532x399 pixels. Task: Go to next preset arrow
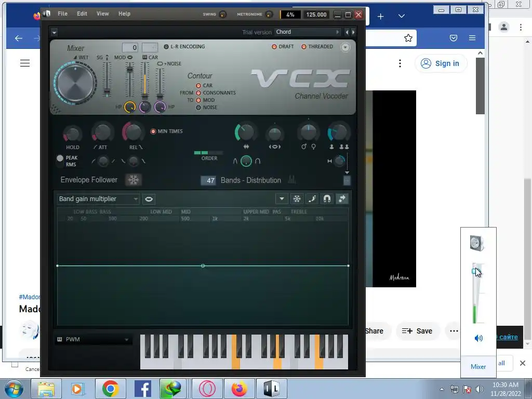[x=353, y=32]
